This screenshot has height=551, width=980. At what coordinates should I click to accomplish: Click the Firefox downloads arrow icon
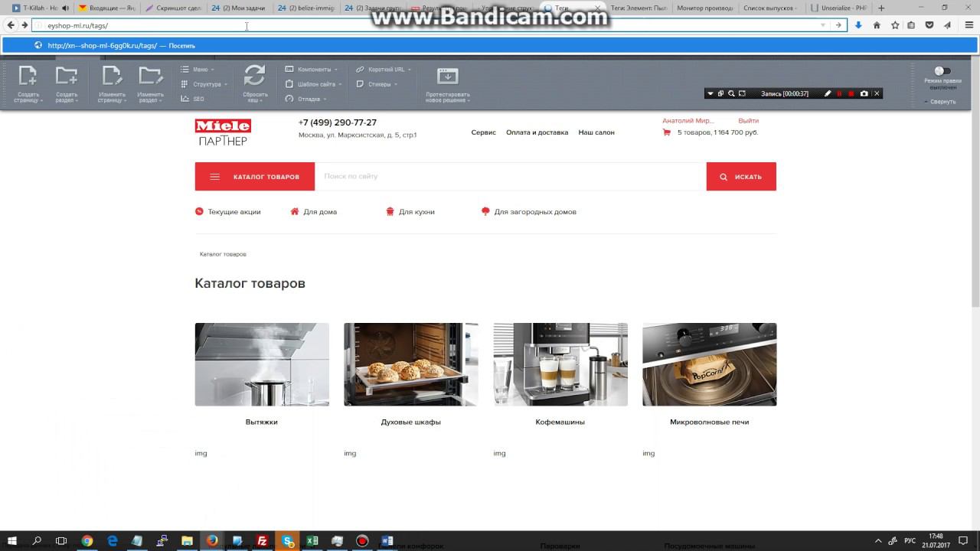coord(858,25)
